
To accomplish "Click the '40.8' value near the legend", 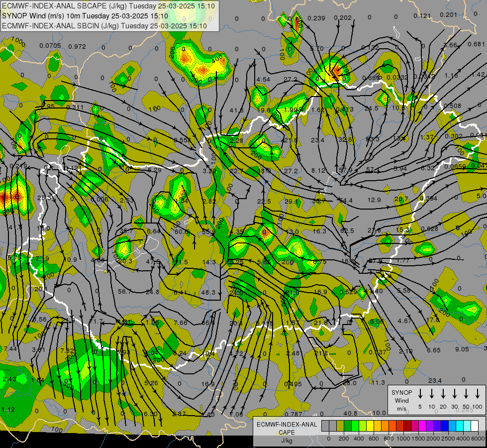I will (x=350, y=414).
